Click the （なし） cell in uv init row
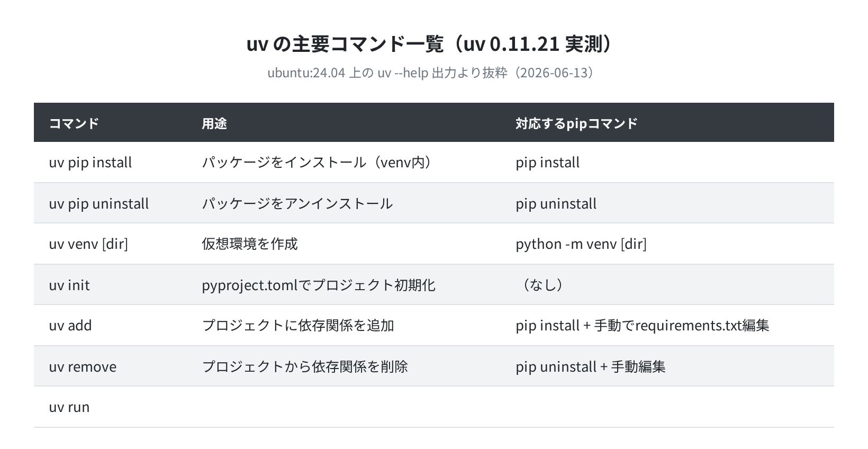This screenshot has height=449, width=868. (x=542, y=285)
